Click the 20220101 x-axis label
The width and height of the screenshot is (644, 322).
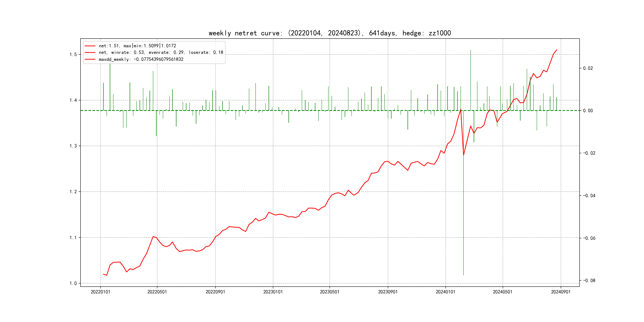[101, 292]
